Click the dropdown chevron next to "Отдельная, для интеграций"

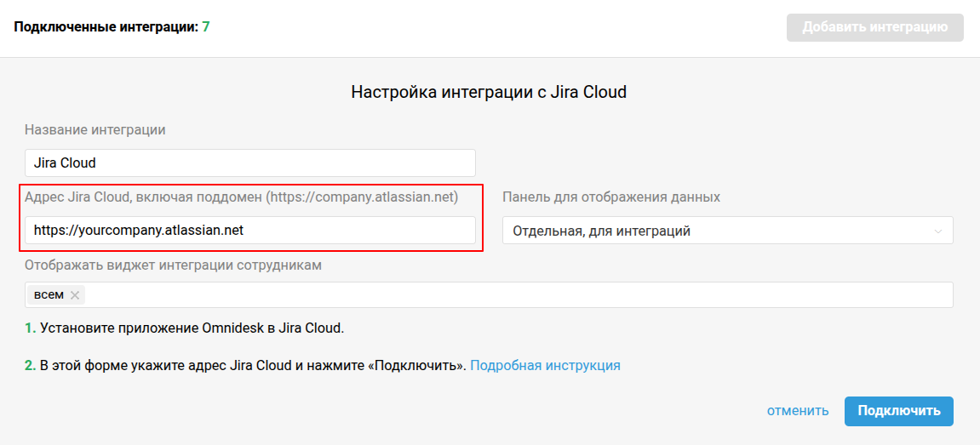click(937, 231)
